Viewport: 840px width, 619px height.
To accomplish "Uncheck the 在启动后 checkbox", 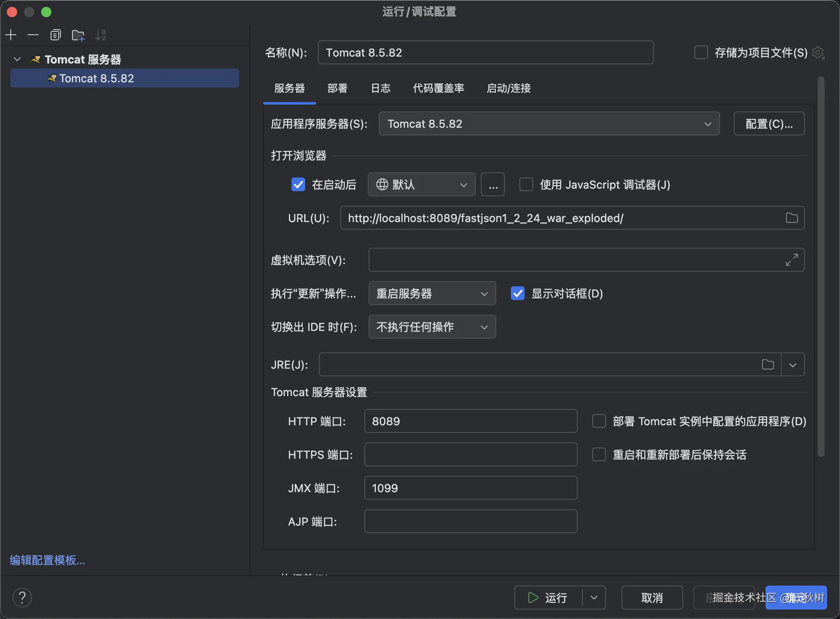I will click(x=298, y=185).
